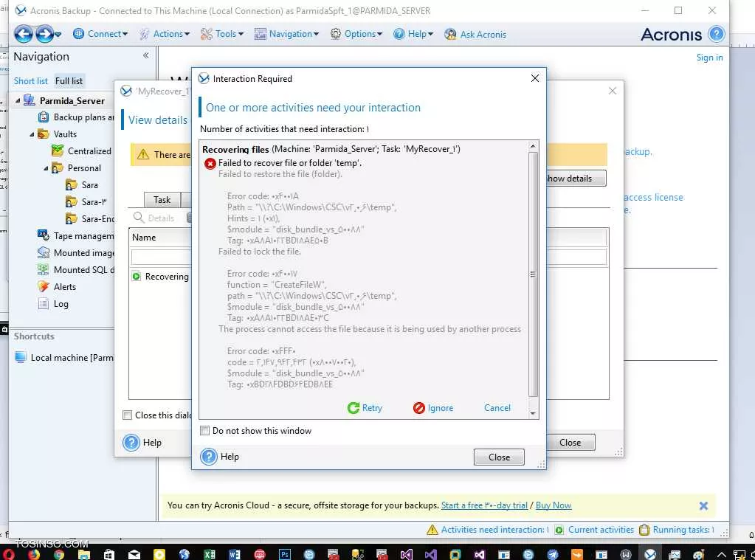
Task: Open Mounted SQL databases icon
Action: click(44, 269)
